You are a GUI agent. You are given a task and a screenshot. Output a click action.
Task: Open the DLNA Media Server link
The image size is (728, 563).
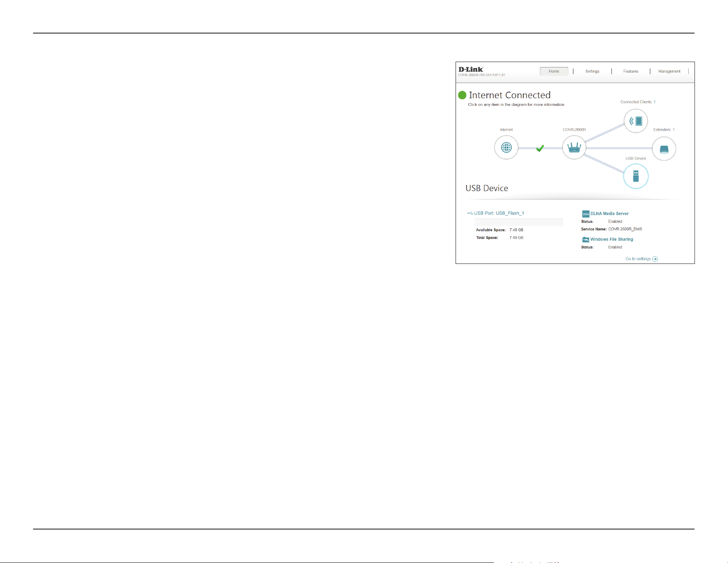[609, 214]
